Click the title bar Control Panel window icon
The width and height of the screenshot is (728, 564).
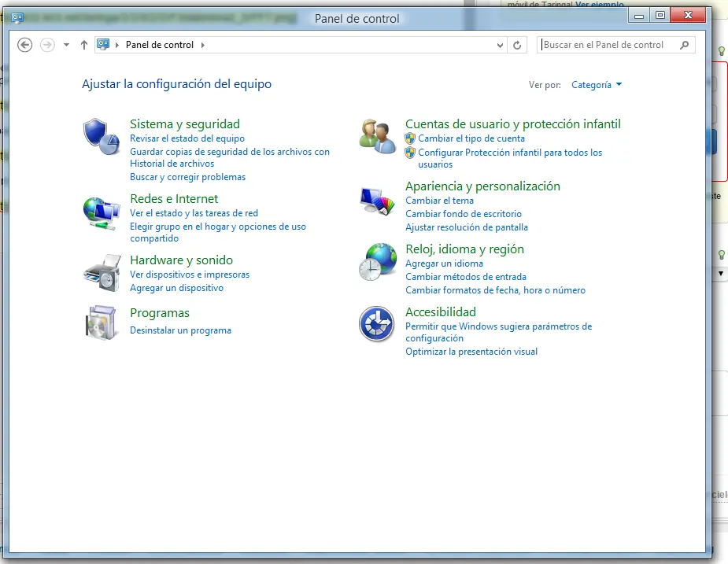(17, 18)
